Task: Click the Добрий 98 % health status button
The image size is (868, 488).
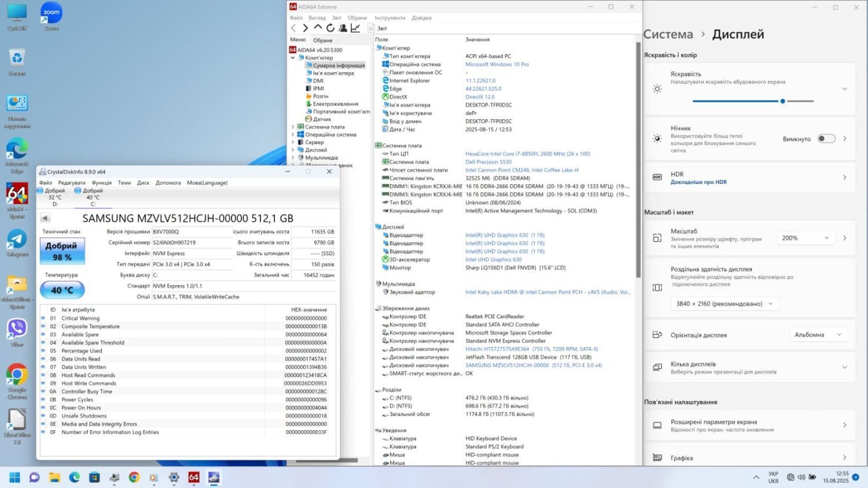Action: (62, 252)
